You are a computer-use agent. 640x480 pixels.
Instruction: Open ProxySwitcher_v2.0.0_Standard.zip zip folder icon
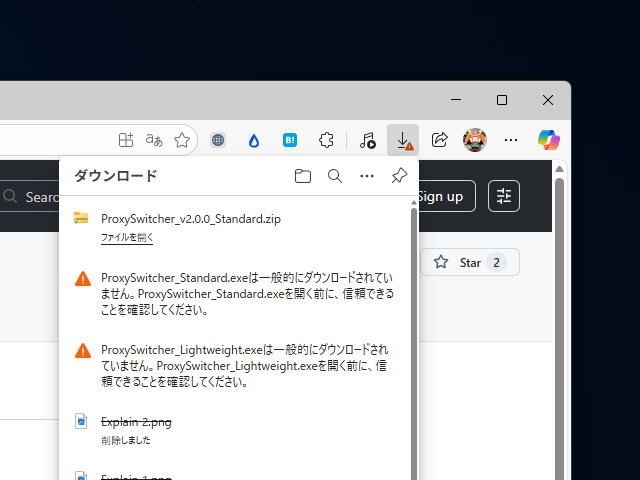[81, 218]
